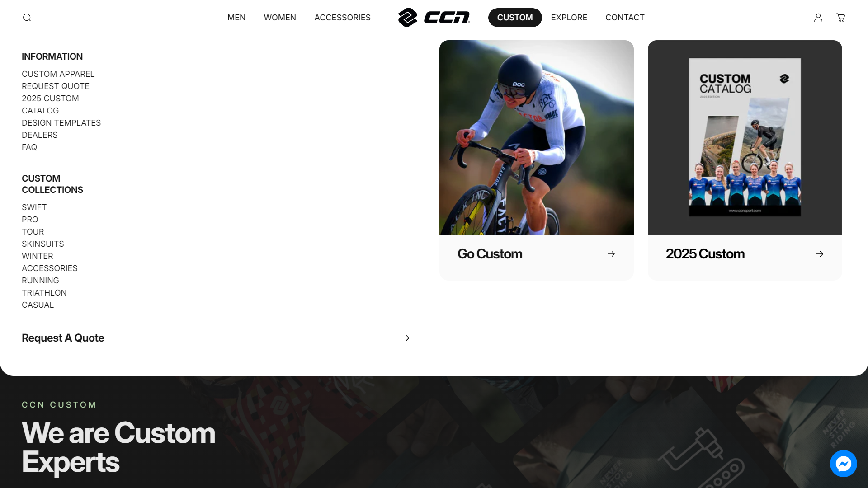Screen dimensions: 868x488
Task: Open the search magnifier icon
Action: (27, 18)
